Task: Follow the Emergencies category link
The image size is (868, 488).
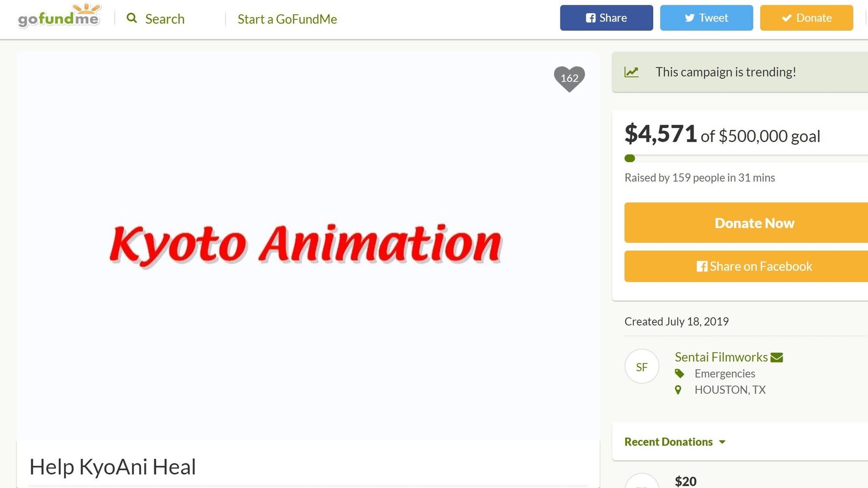Action: [x=724, y=373]
